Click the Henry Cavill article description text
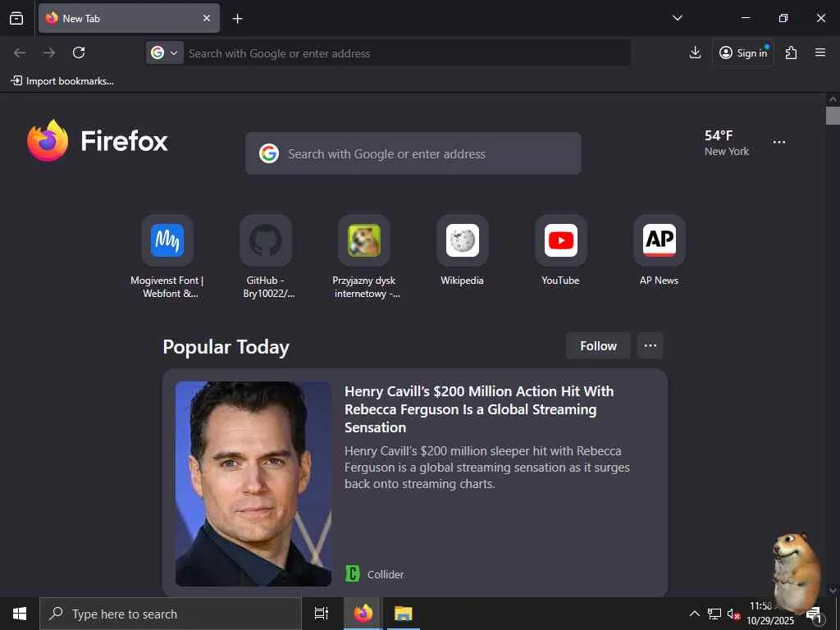The width and height of the screenshot is (840, 630). (x=487, y=467)
